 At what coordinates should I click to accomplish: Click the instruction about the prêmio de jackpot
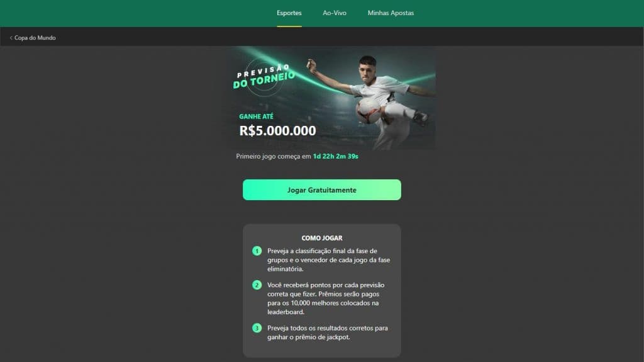327,333
